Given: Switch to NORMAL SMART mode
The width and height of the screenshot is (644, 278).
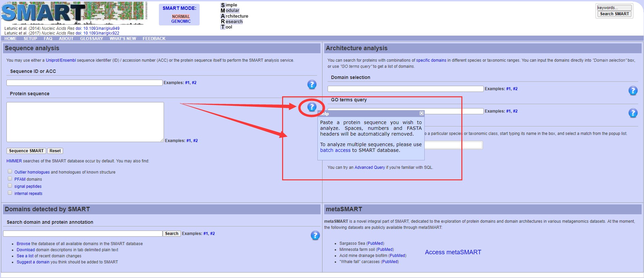Looking at the screenshot, I should click(x=181, y=17).
